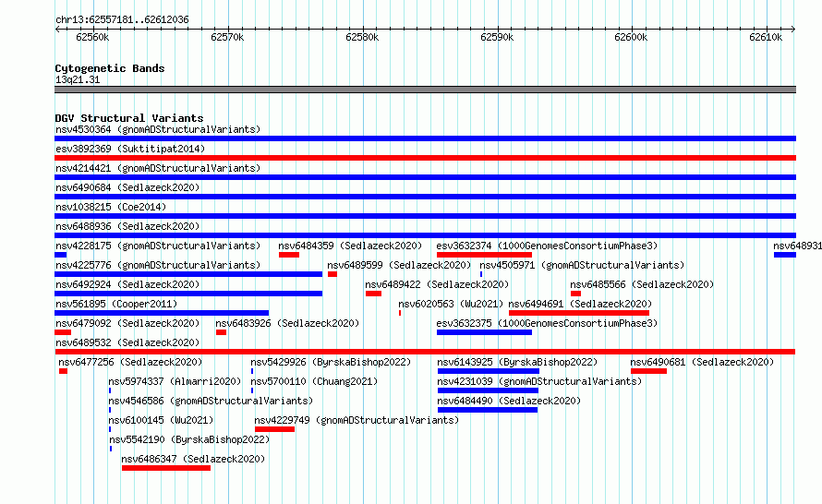822x504 pixels.
Task: Click the red bar under nsv4229749
Action: pyautogui.click(x=274, y=429)
